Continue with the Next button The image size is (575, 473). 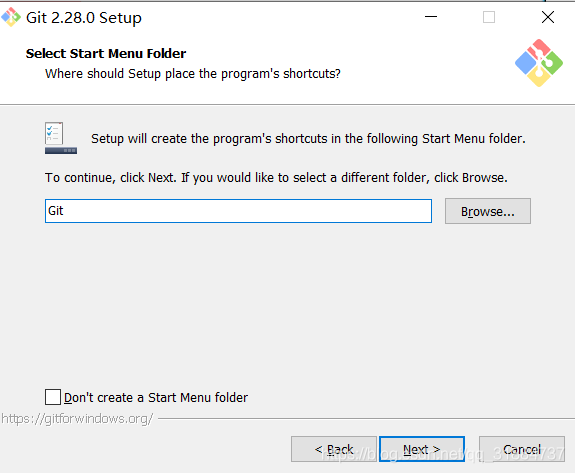(422, 449)
